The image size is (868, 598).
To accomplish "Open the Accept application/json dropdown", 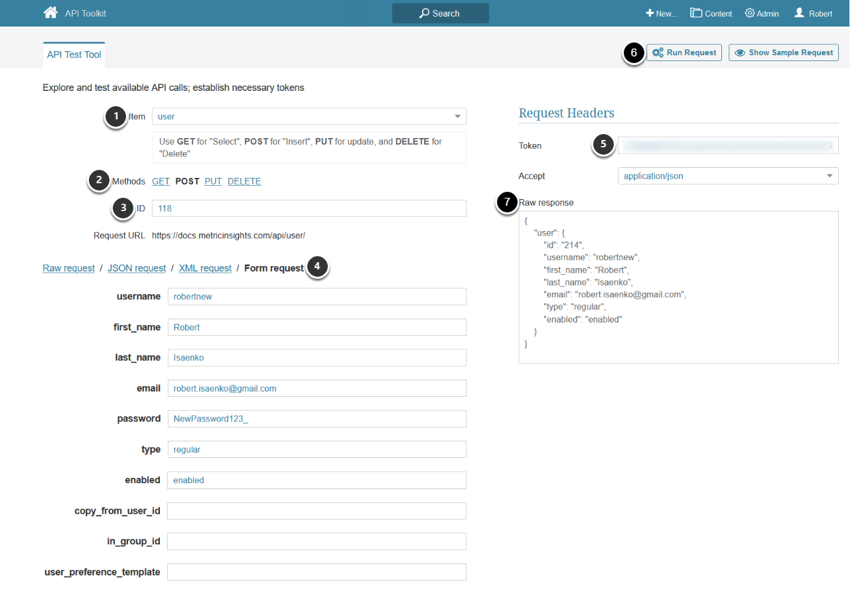I will pyautogui.click(x=829, y=176).
